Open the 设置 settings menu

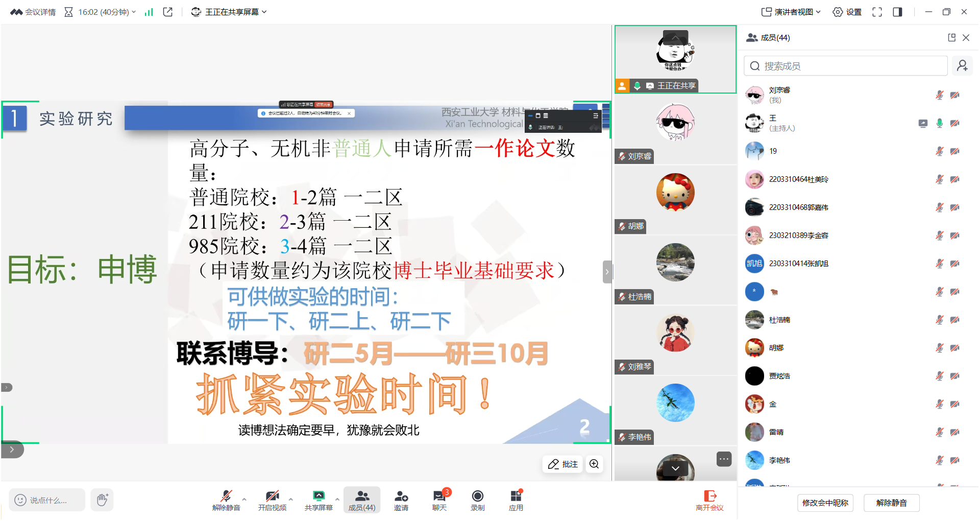pyautogui.click(x=847, y=12)
